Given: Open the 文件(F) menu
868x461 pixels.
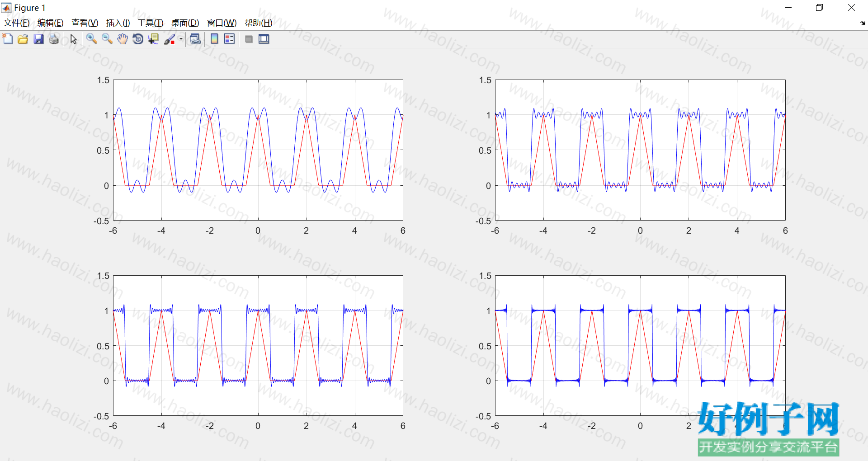Looking at the screenshot, I should click(x=17, y=23).
